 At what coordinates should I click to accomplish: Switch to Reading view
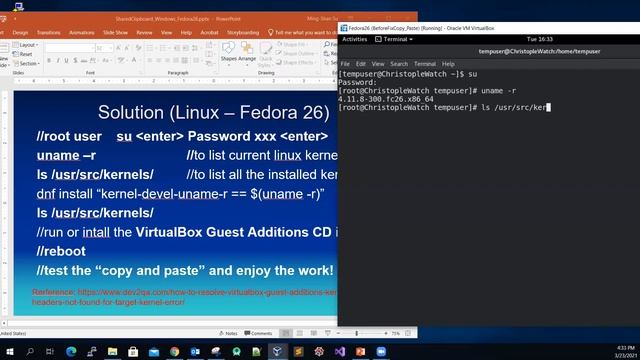313,333
